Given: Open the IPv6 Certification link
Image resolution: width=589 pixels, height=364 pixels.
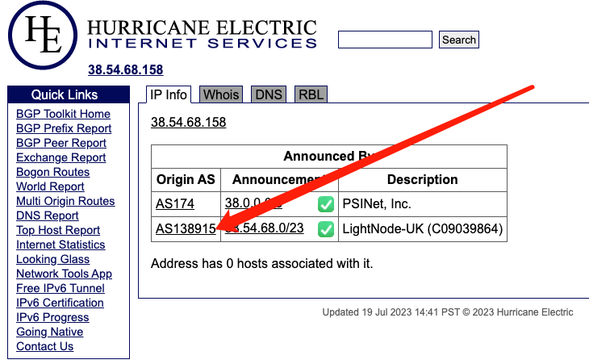Looking at the screenshot, I should tap(60, 303).
